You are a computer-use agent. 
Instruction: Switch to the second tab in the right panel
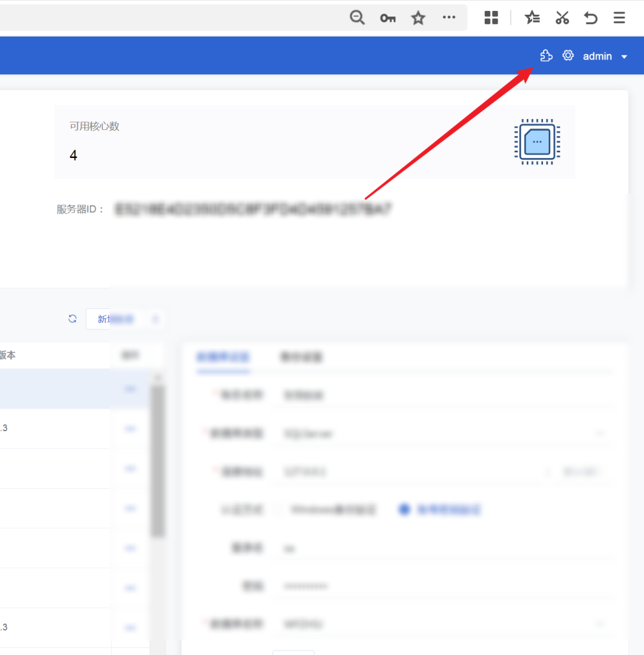(x=301, y=357)
